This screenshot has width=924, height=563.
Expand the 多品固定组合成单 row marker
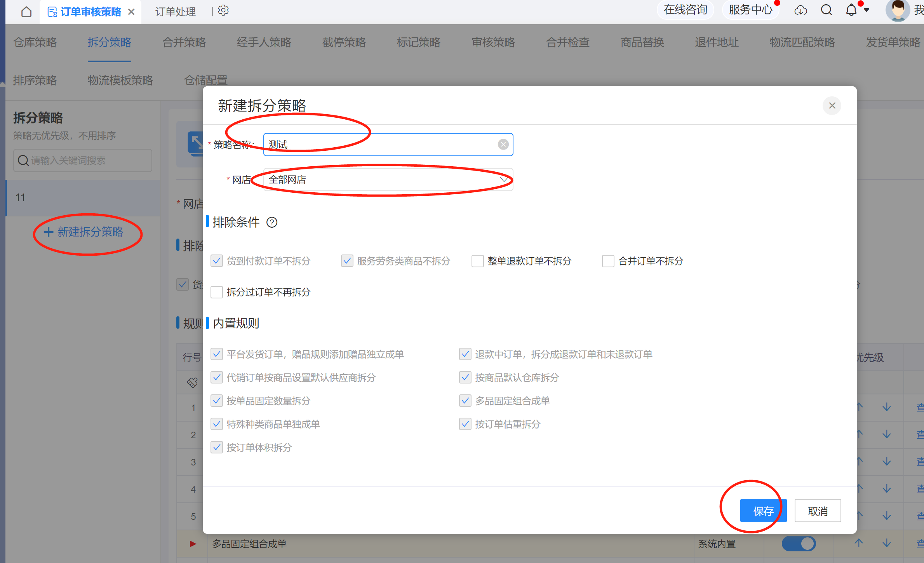[x=193, y=544]
